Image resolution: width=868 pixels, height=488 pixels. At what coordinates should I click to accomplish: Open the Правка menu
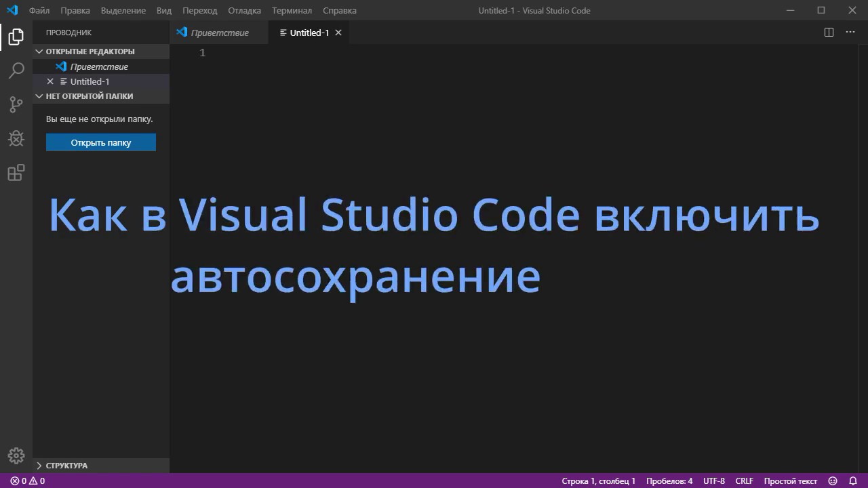75,10
